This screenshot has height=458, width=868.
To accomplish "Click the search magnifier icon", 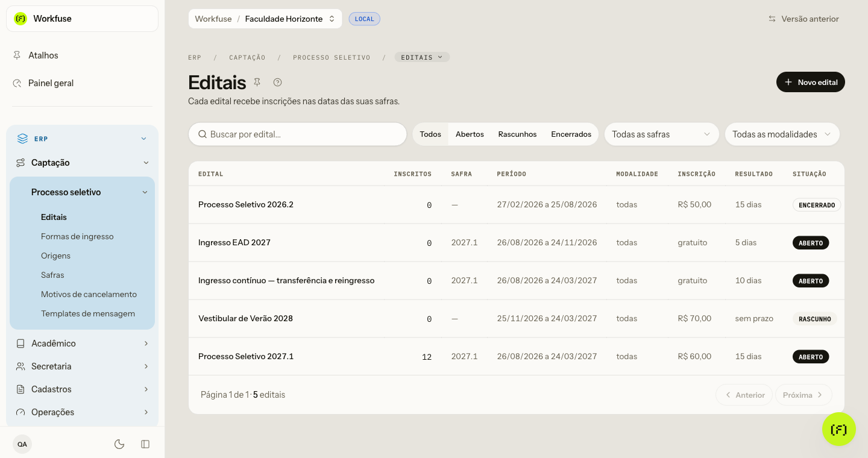I will click(203, 134).
